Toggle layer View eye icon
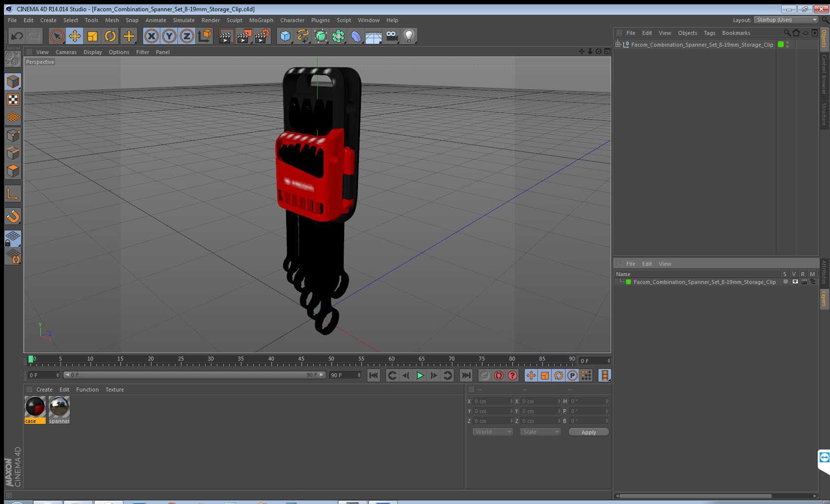The width and height of the screenshot is (830, 504). tap(795, 282)
